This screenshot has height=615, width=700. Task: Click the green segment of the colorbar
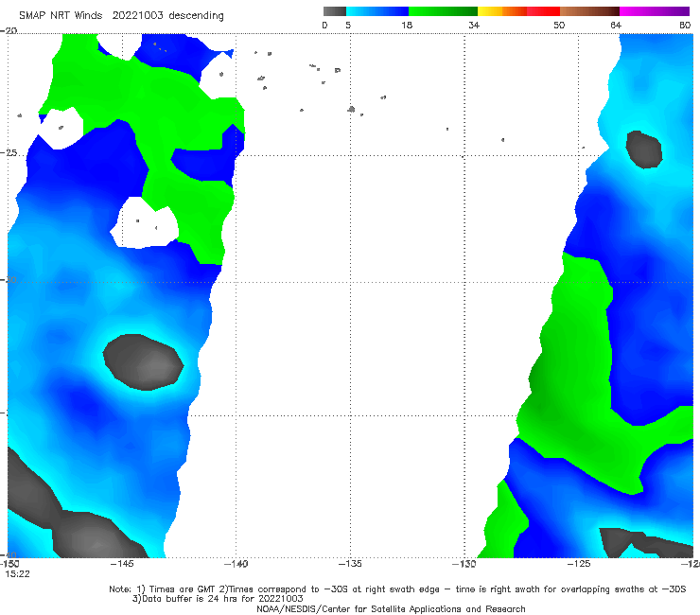click(443, 11)
